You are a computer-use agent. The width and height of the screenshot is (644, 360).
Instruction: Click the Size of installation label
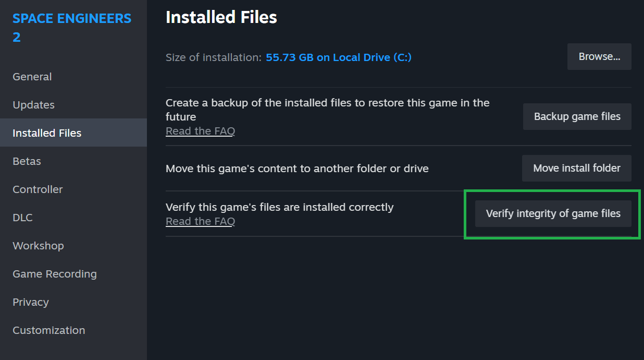[214, 57]
